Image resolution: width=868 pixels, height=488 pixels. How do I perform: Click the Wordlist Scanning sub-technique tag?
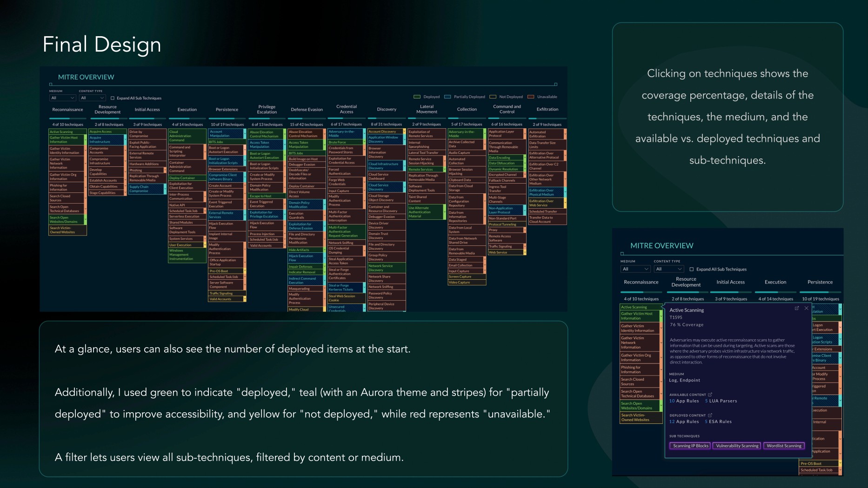(x=784, y=446)
